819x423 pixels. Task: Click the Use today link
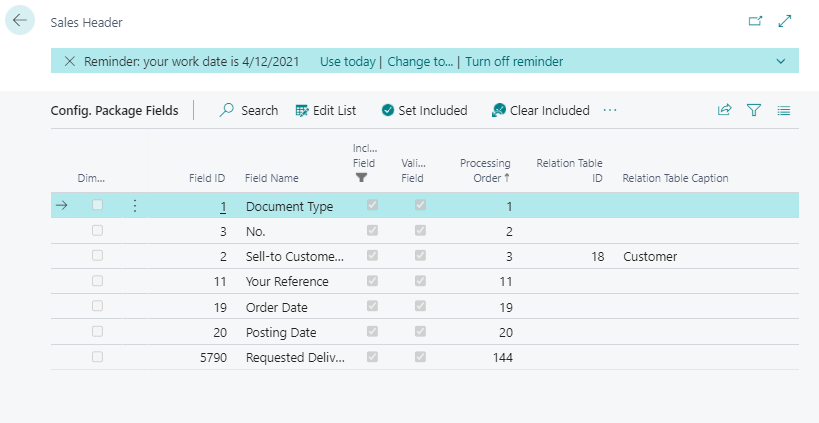click(347, 61)
